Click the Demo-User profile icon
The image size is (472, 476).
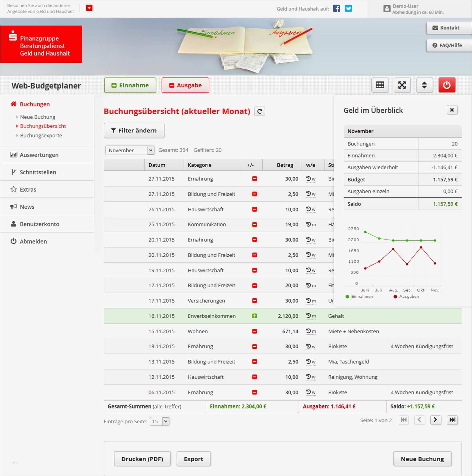[x=387, y=9]
